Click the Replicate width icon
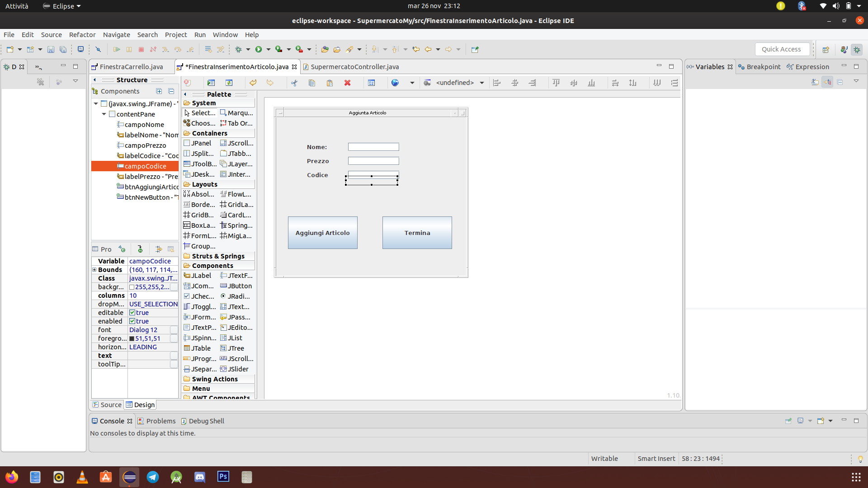Image resolution: width=868 pixels, height=488 pixels. [x=615, y=83]
